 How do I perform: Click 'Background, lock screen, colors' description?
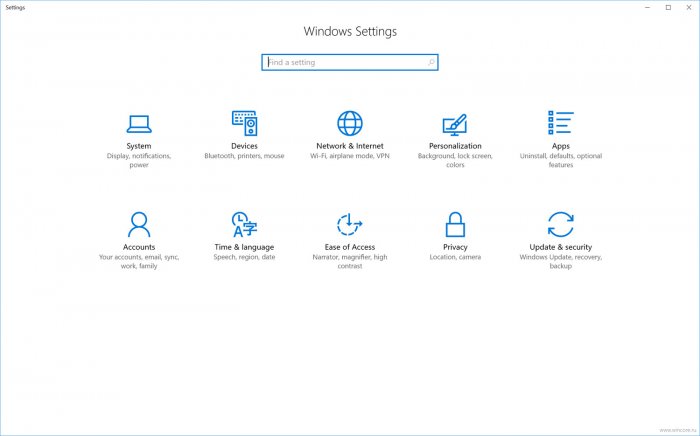point(455,160)
